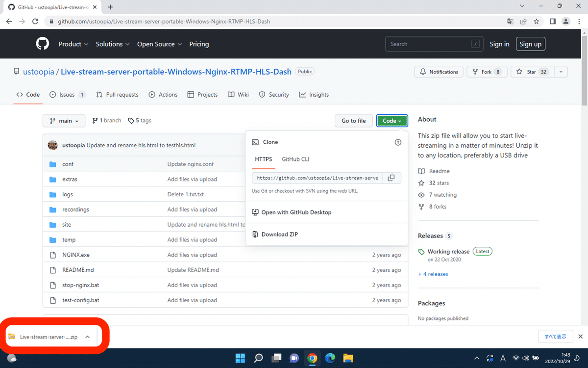Open the NGINX.exe file
Viewport: 588px width, 368px height.
tap(76, 255)
